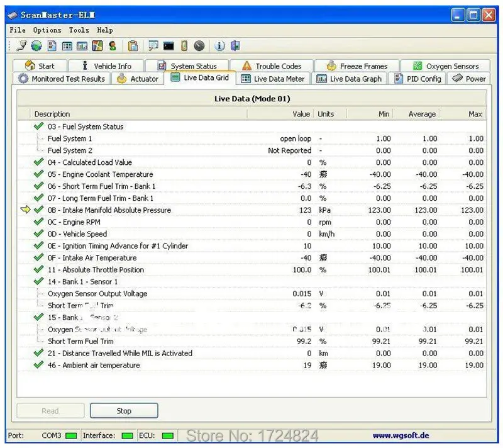
Task: Click the blue info toolbar icon
Action: (x=219, y=46)
